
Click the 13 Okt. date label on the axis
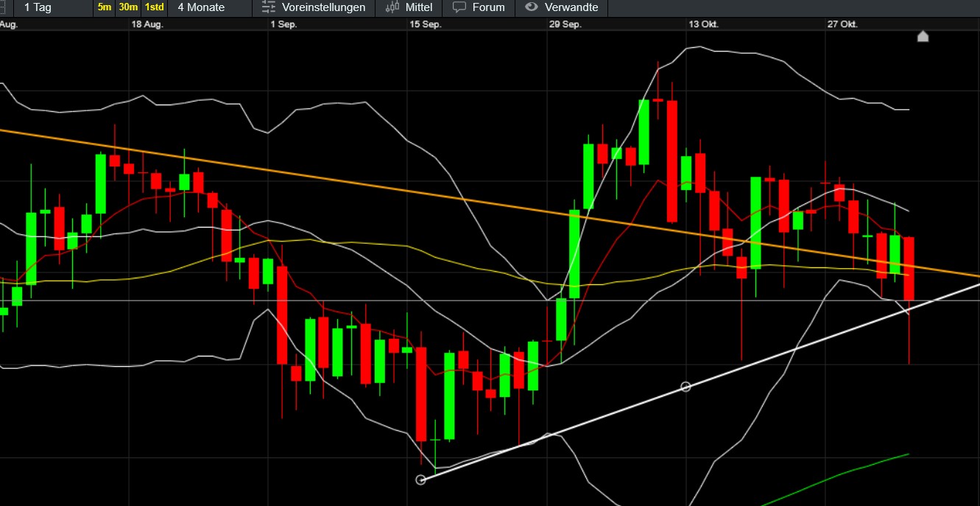703,24
